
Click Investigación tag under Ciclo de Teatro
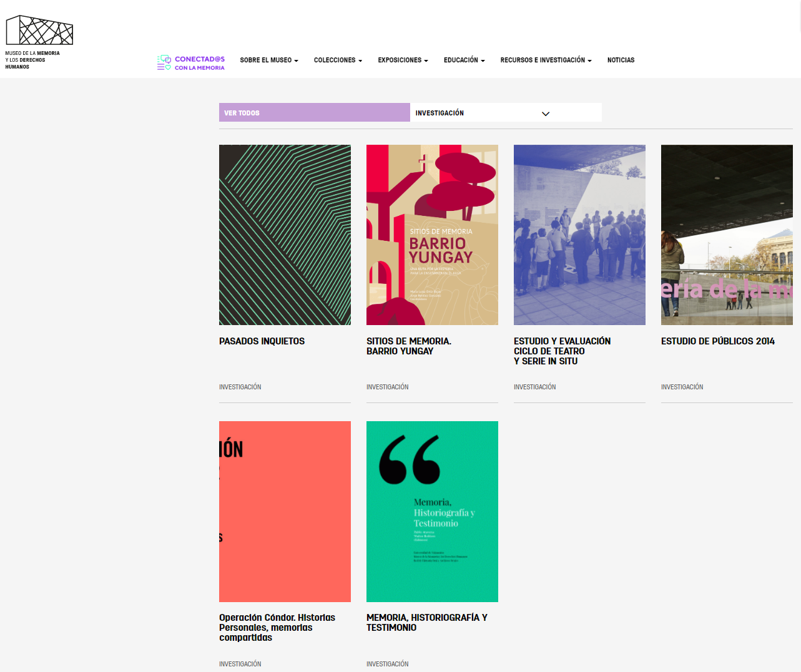point(535,387)
